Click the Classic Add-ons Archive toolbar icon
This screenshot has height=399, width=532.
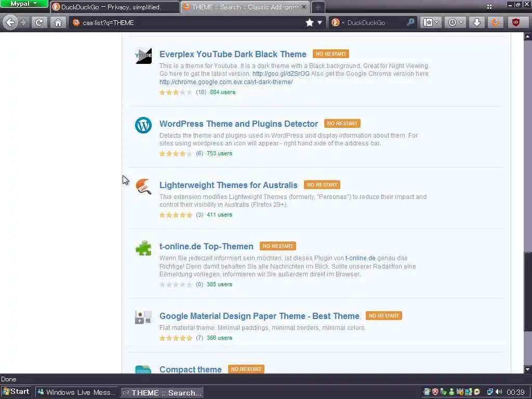[495, 23]
